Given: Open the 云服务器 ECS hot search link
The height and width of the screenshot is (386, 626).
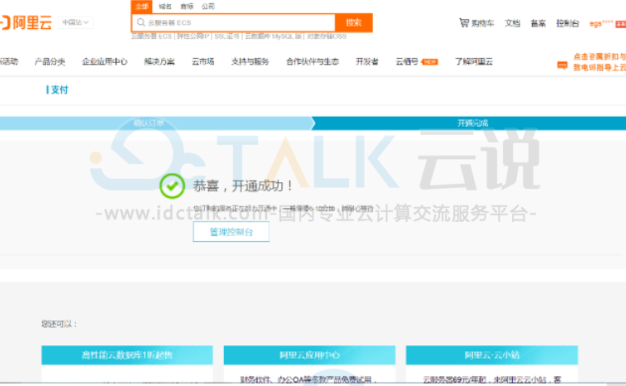Looking at the screenshot, I should click(x=151, y=36).
